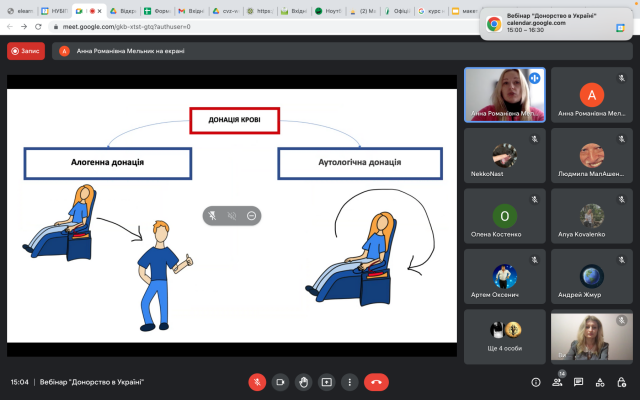This screenshot has height=400, width=640.
Task: Toggle camera in bottom call controls
Action: click(x=280, y=382)
